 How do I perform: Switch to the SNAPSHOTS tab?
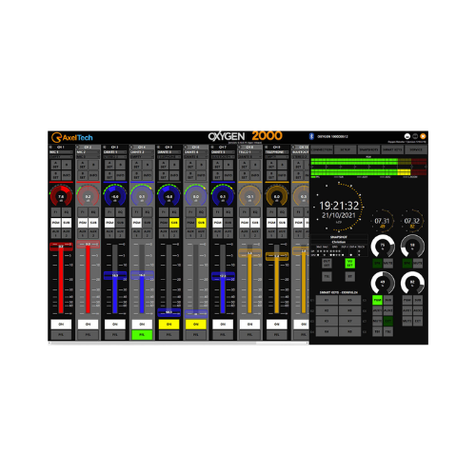click(368, 149)
